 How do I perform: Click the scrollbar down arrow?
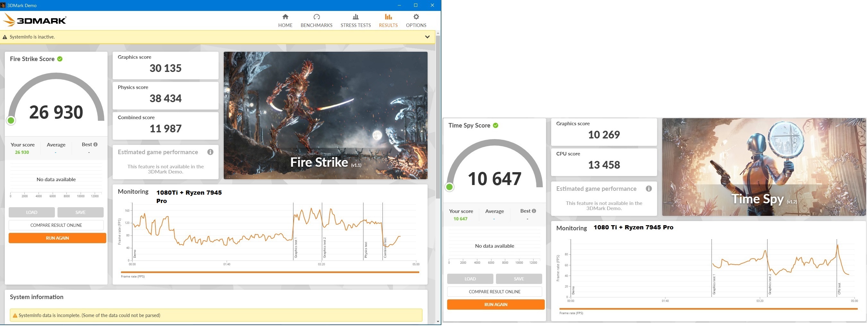(438, 322)
